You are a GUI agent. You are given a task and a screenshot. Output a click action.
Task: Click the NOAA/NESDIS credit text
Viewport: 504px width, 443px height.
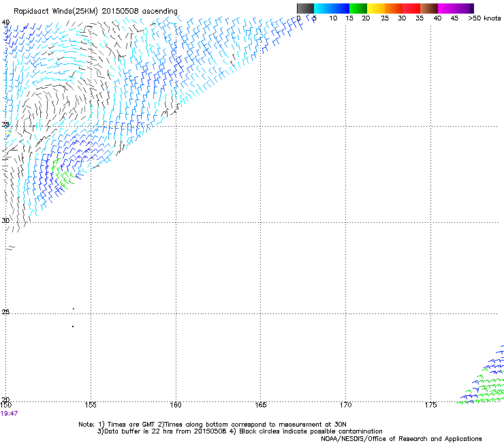pos(401,439)
